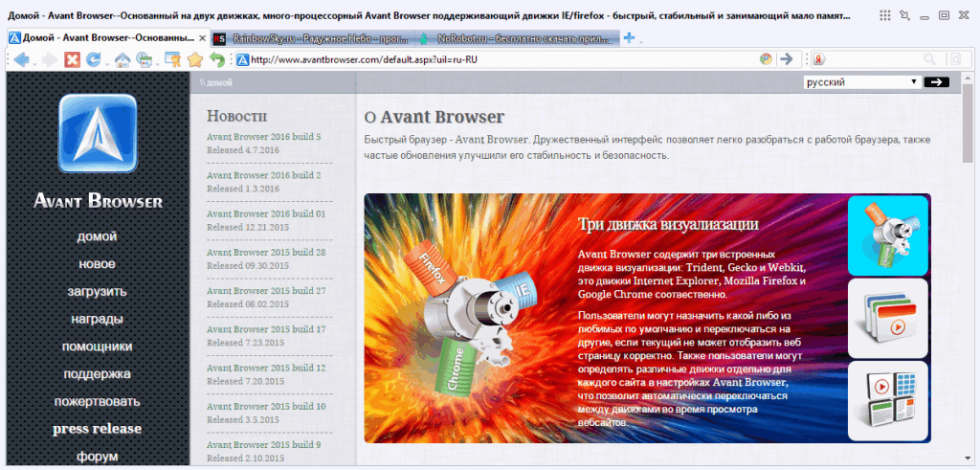
Task: Open the grid menu icon in title bar
Action: [884, 15]
